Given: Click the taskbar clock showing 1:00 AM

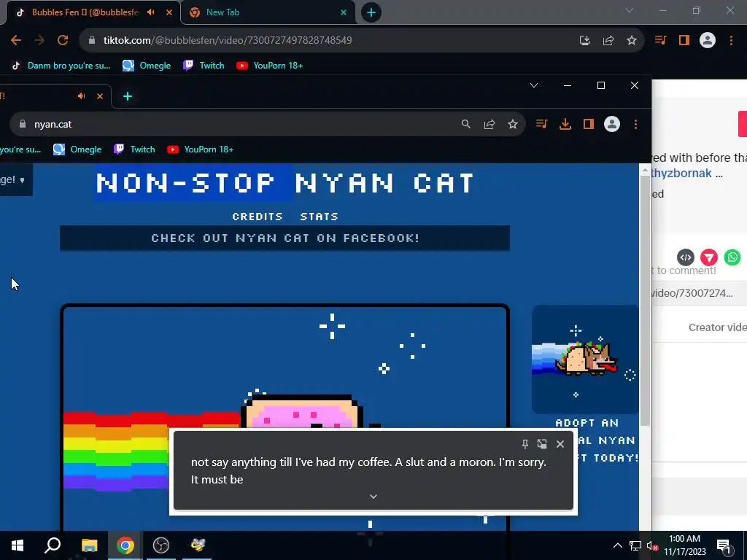Looking at the screenshot, I should pos(684,545).
